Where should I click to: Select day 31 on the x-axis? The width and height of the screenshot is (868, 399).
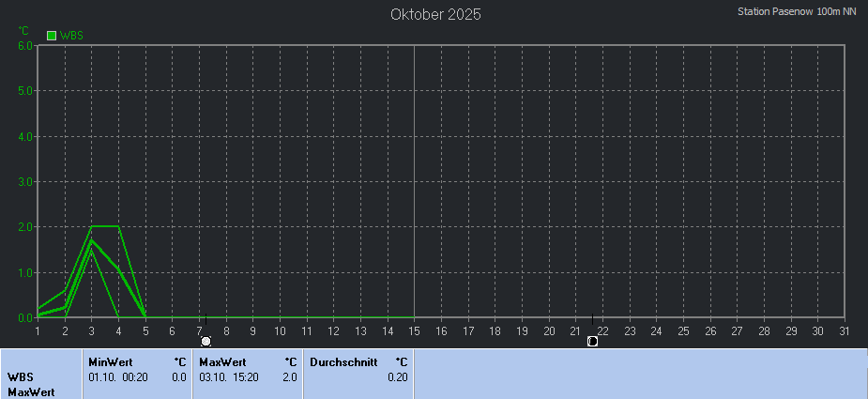click(x=845, y=330)
